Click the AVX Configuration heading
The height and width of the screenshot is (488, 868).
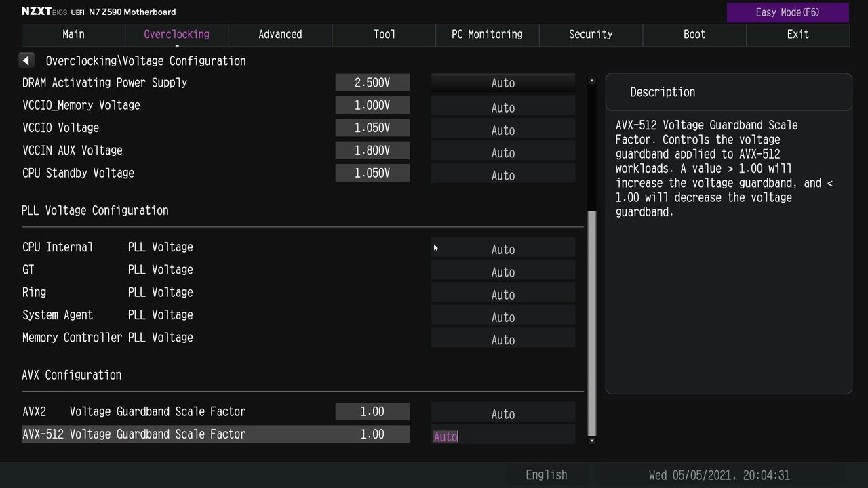tap(72, 375)
